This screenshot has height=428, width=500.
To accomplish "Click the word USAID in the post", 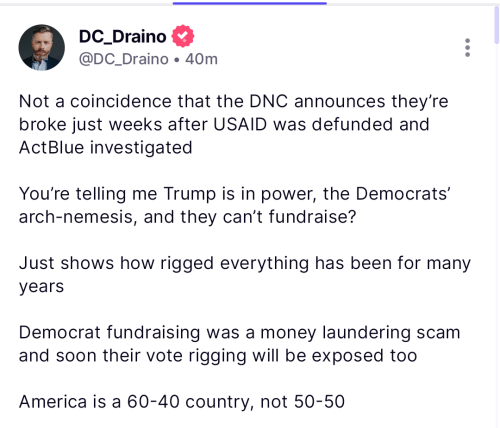I will (240, 124).
